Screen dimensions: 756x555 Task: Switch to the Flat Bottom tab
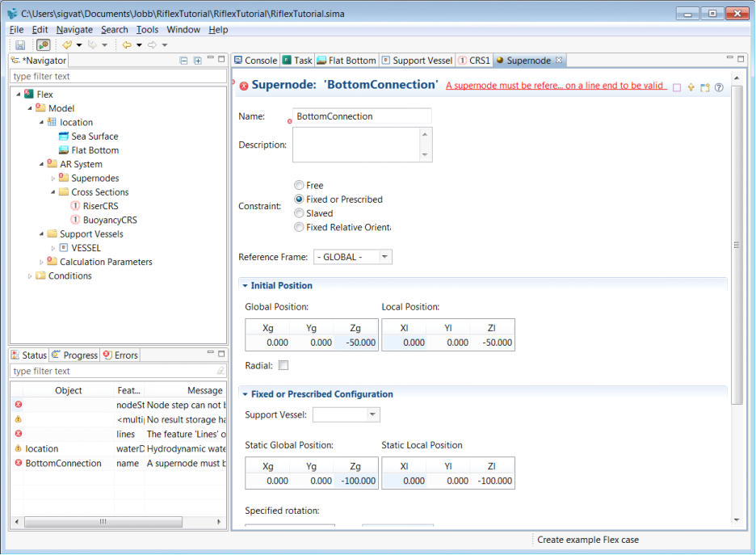click(346, 61)
